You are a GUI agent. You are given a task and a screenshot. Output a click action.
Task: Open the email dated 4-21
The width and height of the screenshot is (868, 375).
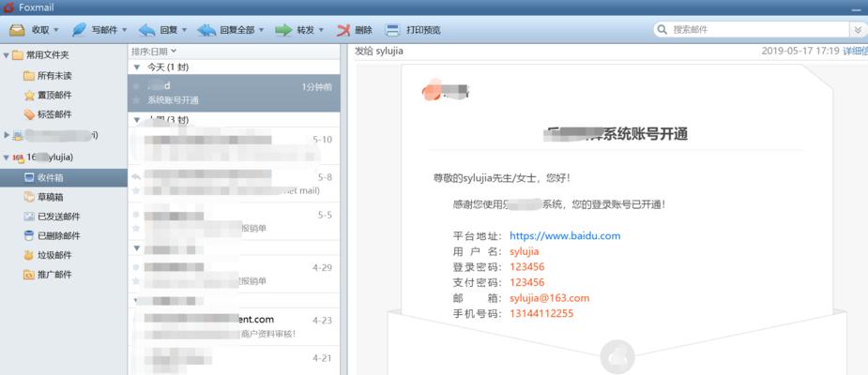(x=234, y=361)
